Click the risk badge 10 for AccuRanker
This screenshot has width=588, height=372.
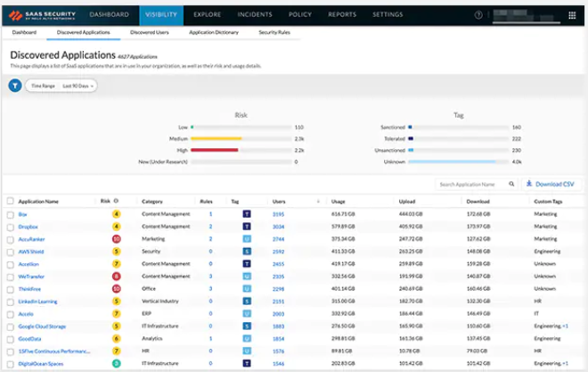116,239
